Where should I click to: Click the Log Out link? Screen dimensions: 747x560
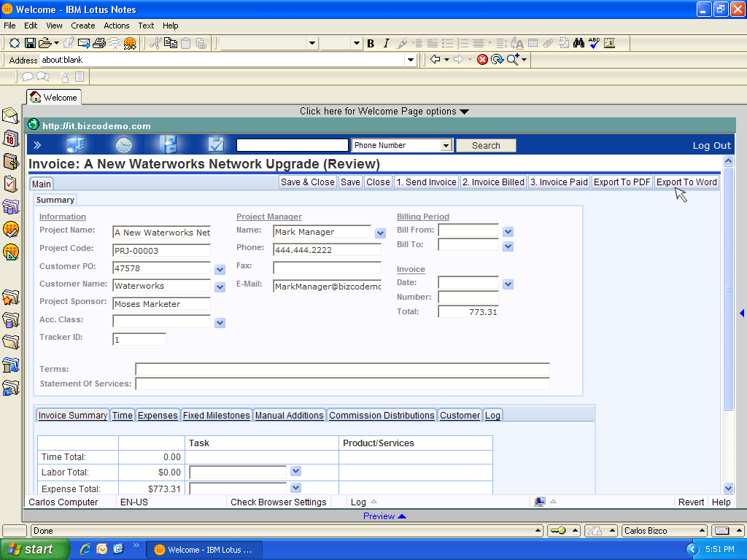711,146
